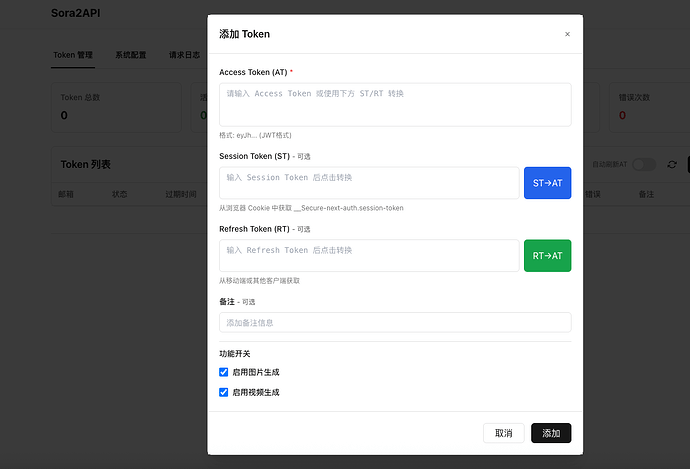This screenshot has width=690, height=469.
Task: Close the 添加 Token dialog with X
Action: [567, 34]
